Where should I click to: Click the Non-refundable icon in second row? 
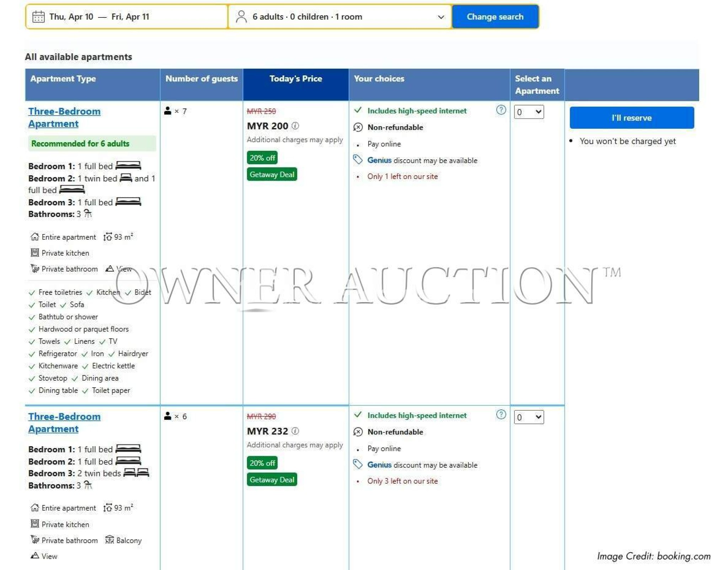pyautogui.click(x=358, y=432)
